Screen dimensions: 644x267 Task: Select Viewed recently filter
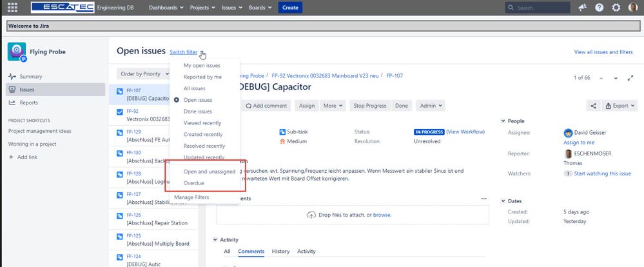[202, 123]
